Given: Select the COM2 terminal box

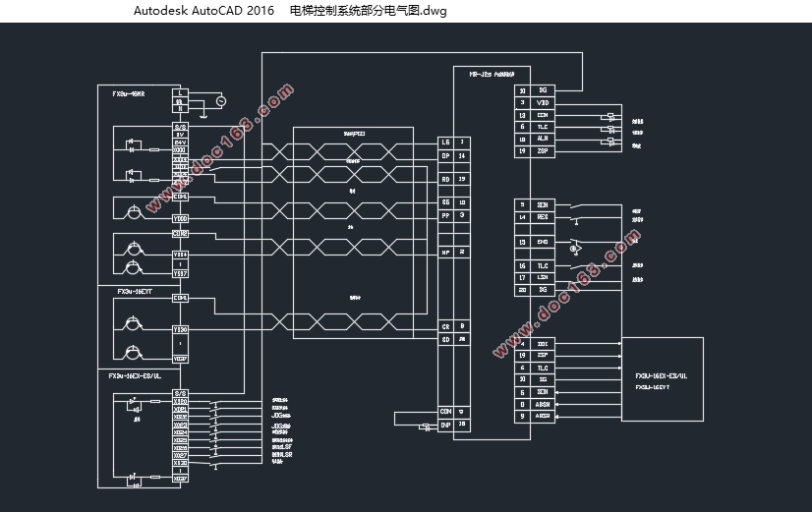Looking at the screenshot, I should (180, 234).
